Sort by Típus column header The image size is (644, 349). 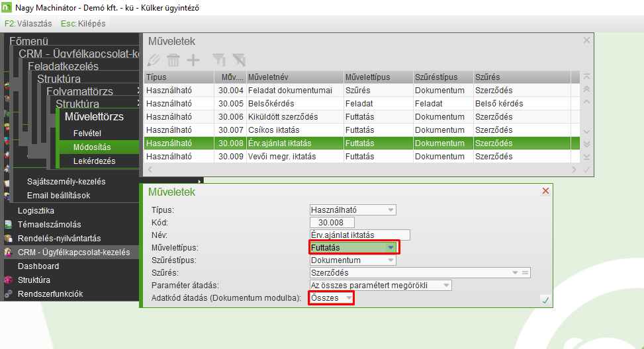tap(179, 77)
